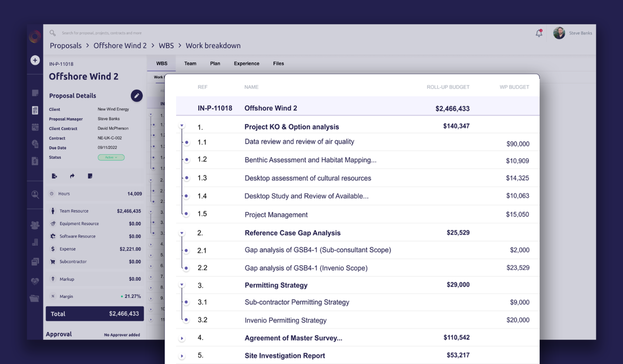Go to WBS in the breadcrumb
Viewport: 623px width, 364px height.
click(166, 46)
